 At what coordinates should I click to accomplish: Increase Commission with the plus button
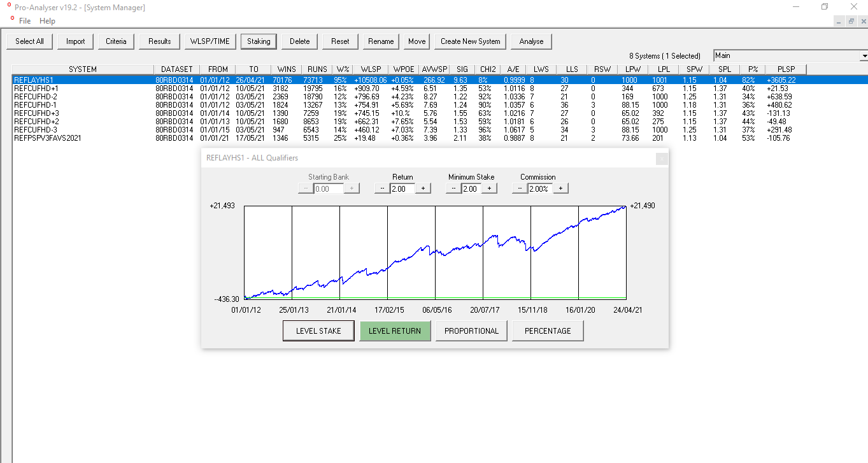[560, 189]
